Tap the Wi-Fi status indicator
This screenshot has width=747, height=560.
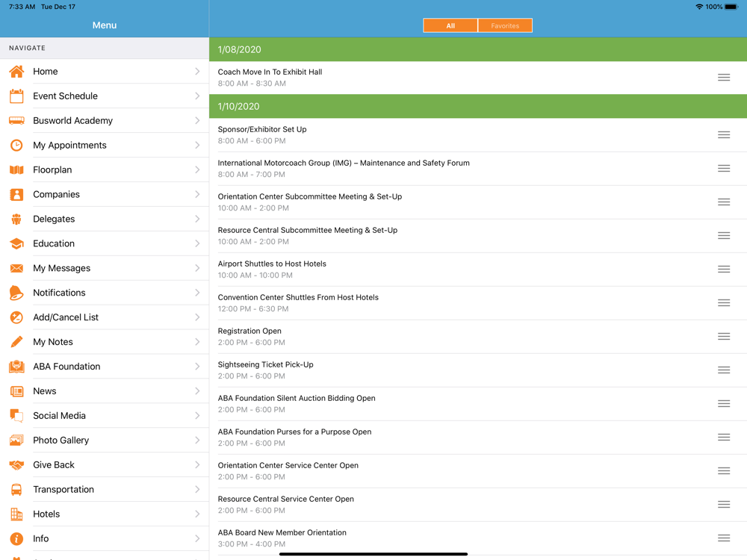pyautogui.click(x=699, y=7)
